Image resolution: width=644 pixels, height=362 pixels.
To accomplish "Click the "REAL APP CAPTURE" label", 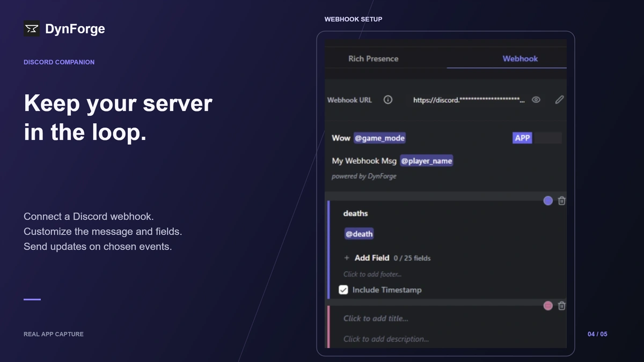I will (x=54, y=334).
